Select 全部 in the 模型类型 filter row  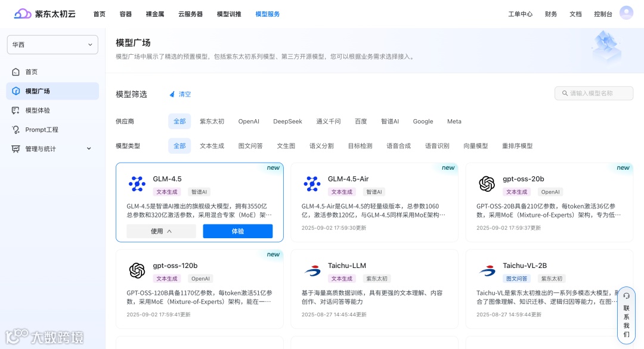(179, 146)
